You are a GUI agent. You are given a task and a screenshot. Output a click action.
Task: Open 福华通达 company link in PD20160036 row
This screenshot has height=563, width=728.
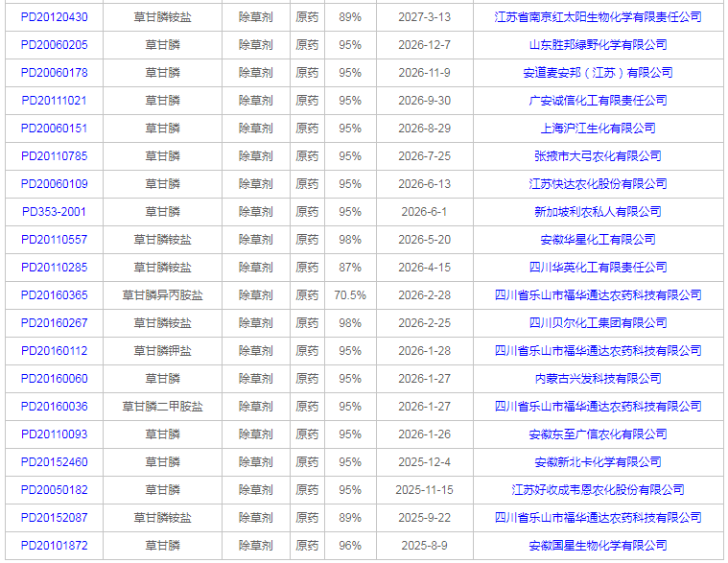[598, 407]
